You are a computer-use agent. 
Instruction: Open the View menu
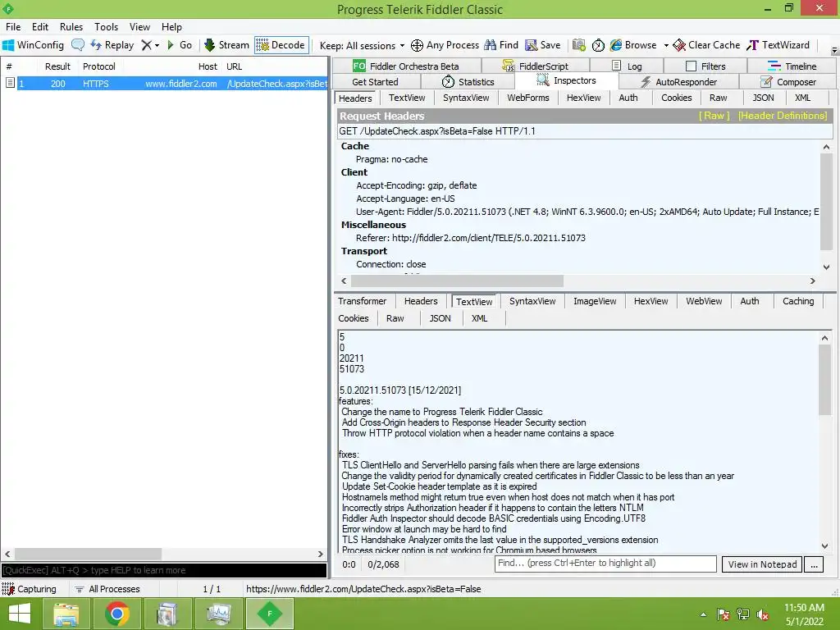point(139,27)
